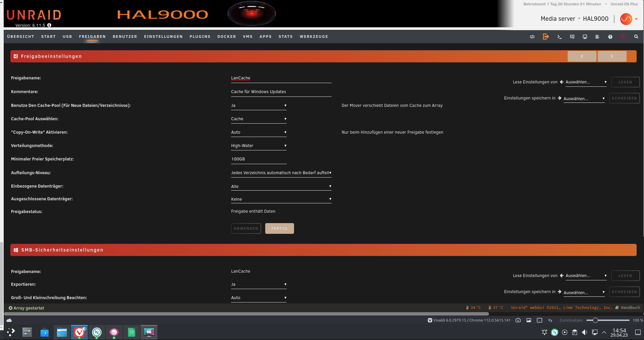Open the clipboard tray icon
Viewport: 644px width, 340px height.
575,332
